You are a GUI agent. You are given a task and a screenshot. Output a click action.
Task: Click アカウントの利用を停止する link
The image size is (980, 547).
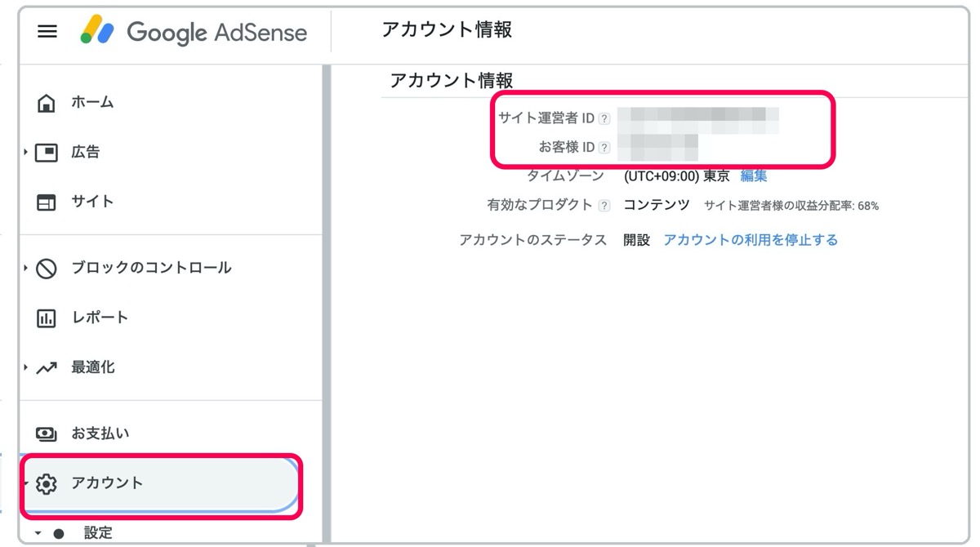751,240
